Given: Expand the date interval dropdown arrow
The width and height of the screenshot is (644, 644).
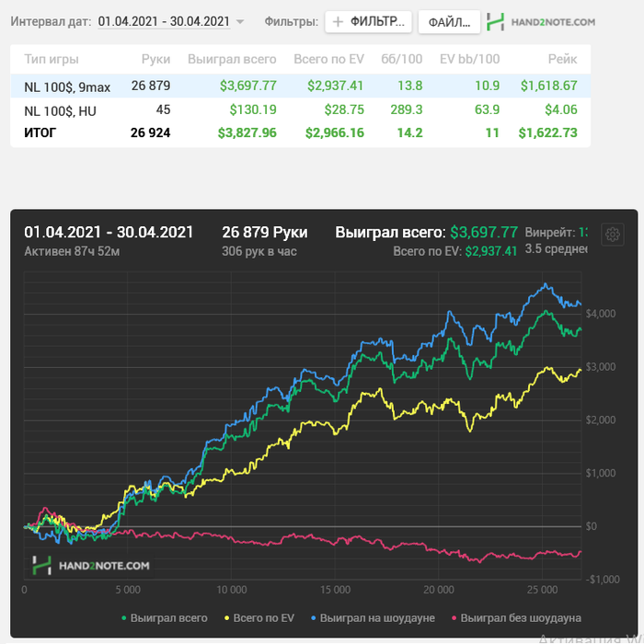Looking at the screenshot, I should (240, 22).
